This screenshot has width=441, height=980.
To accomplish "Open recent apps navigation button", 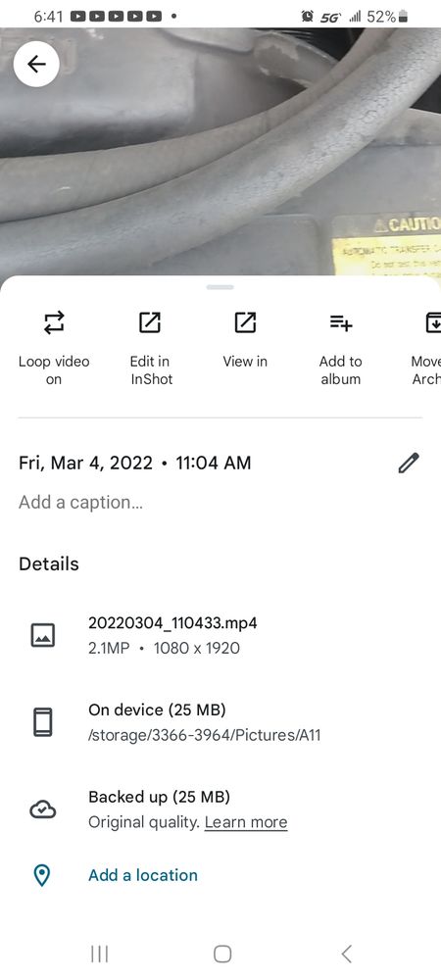I will [x=99, y=954].
